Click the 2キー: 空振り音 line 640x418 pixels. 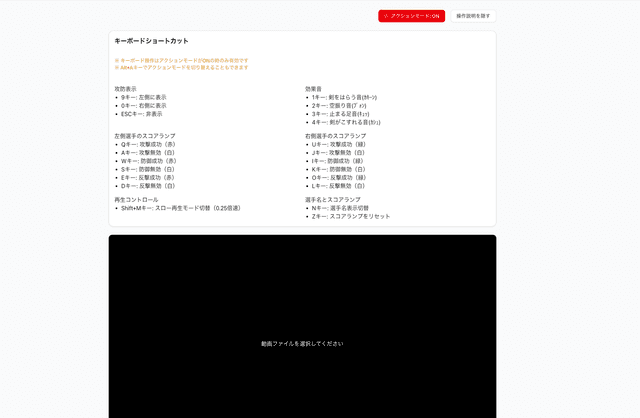(339, 105)
